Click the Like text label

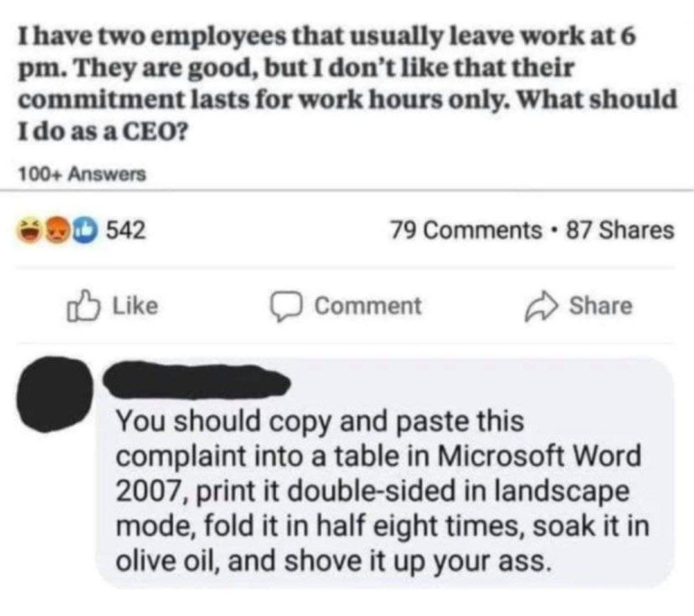click(x=134, y=306)
